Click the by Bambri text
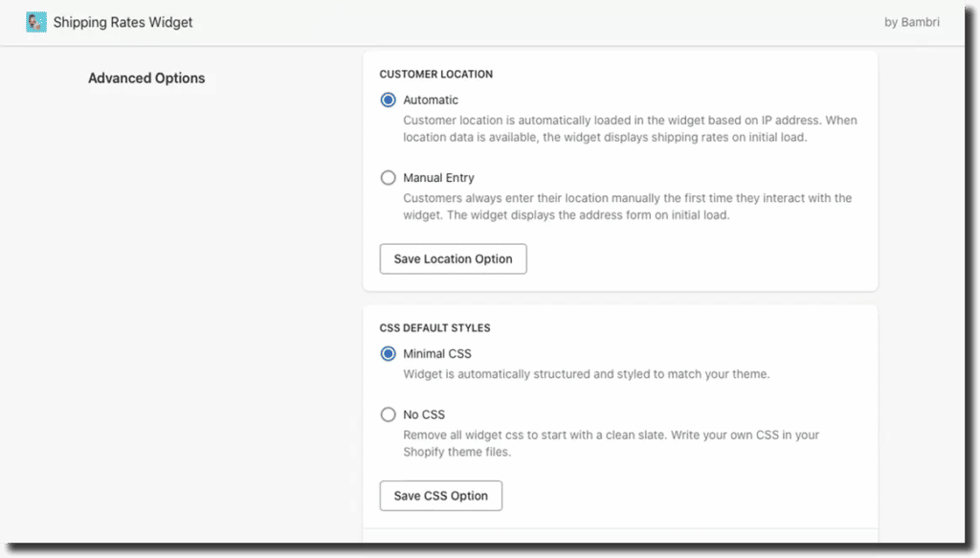This screenshot has width=980, height=558. tap(911, 22)
